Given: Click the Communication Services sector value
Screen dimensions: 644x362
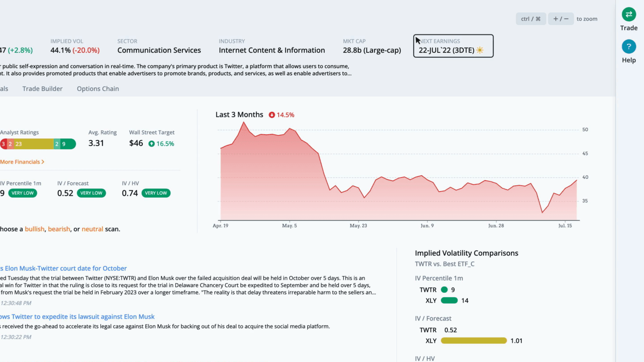Looking at the screenshot, I should [x=159, y=50].
